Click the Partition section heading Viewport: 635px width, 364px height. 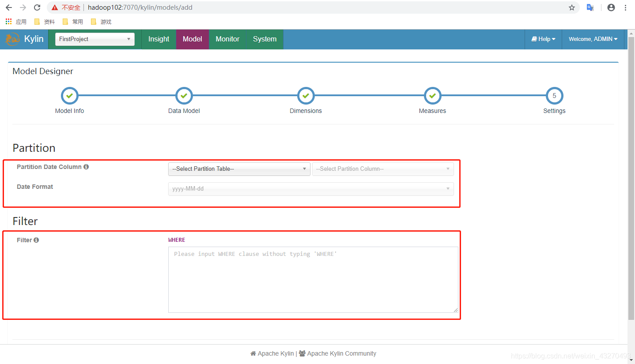(34, 148)
